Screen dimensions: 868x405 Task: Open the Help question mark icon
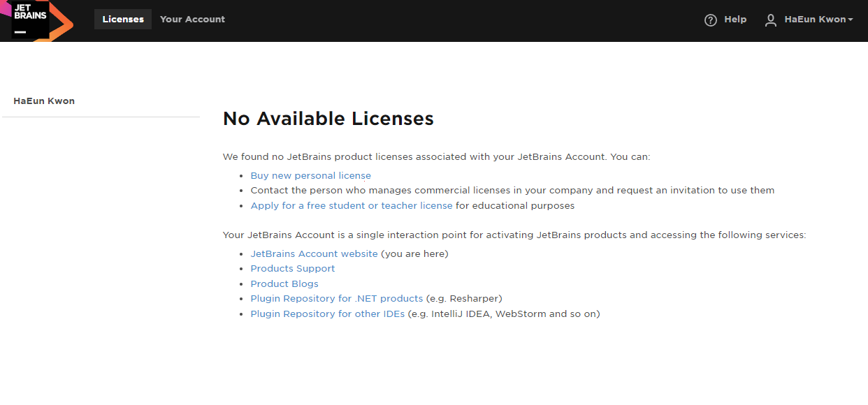point(711,20)
